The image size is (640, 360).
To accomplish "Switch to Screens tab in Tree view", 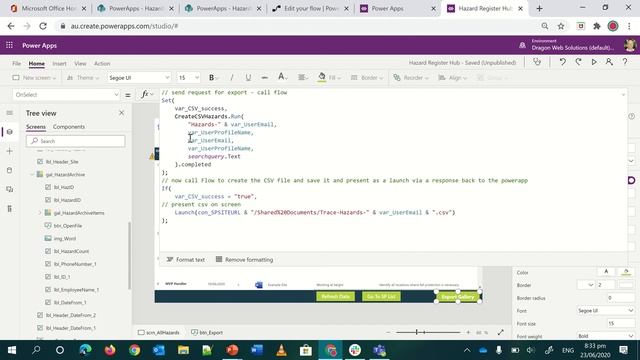I will coord(36,127).
